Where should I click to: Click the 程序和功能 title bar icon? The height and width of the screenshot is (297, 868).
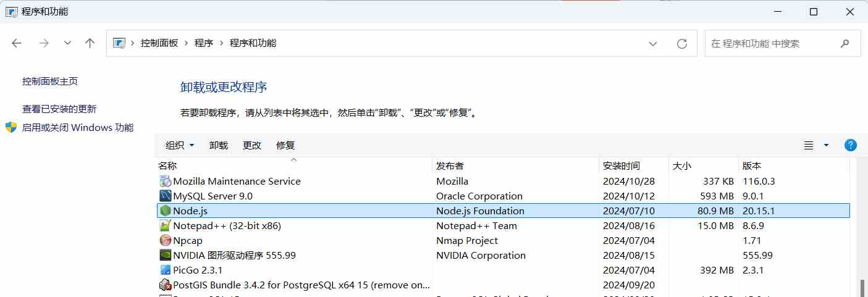tap(11, 12)
